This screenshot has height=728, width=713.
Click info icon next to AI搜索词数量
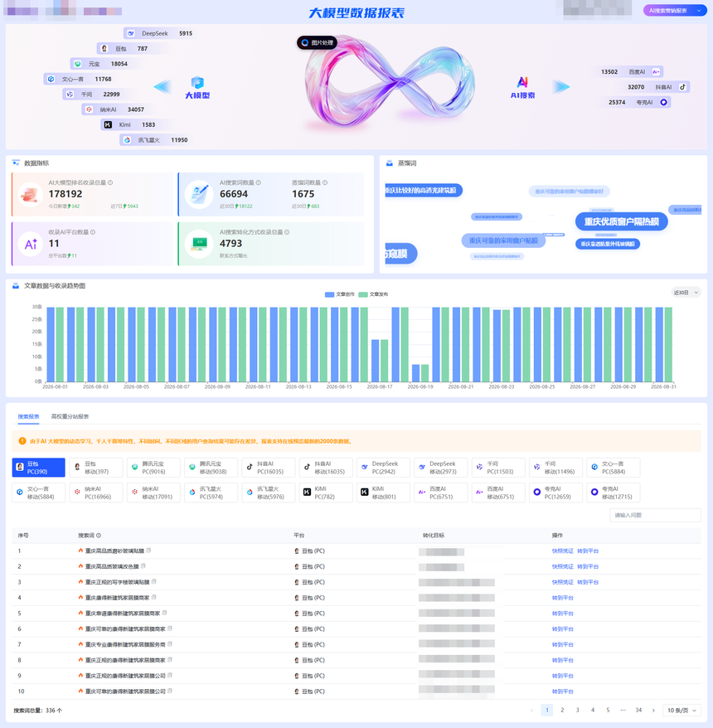click(x=259, y=182)
